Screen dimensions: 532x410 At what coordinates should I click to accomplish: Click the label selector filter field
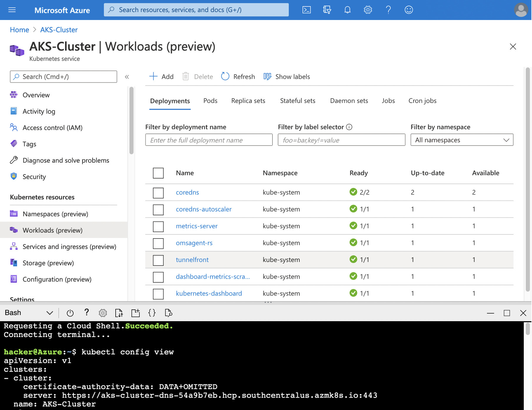tap(341, 140)
